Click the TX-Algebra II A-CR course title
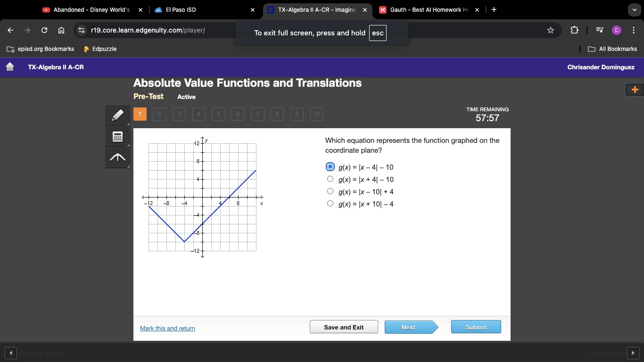Screen dimensions: 644x362 pyautogui.click(x=56, y=67)
